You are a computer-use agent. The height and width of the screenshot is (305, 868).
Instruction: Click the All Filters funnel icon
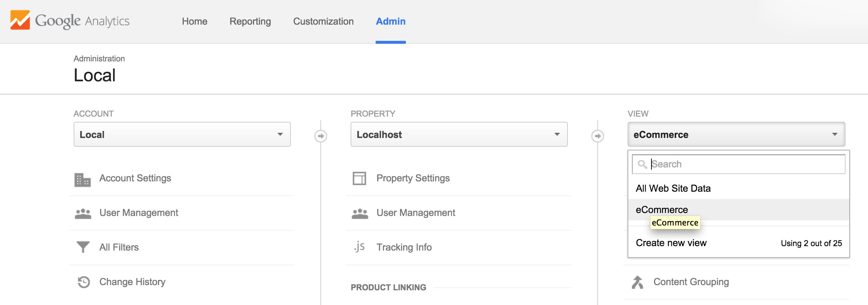click(83, 247)
